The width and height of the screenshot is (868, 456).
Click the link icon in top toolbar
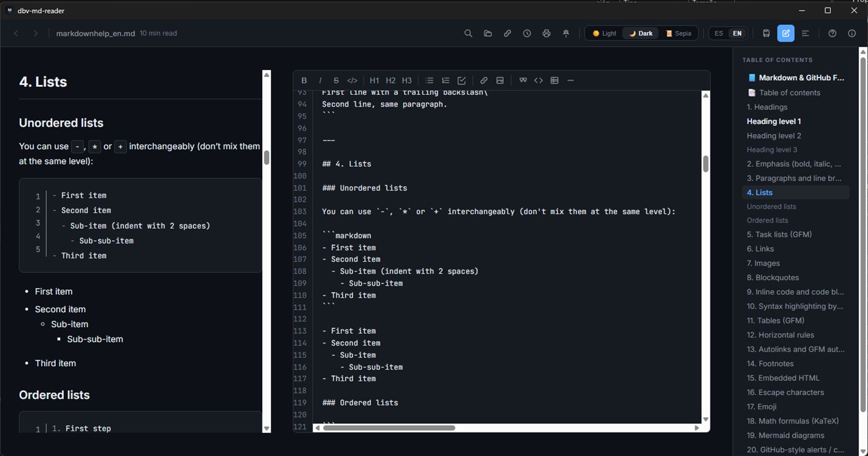tap(508, 34)
